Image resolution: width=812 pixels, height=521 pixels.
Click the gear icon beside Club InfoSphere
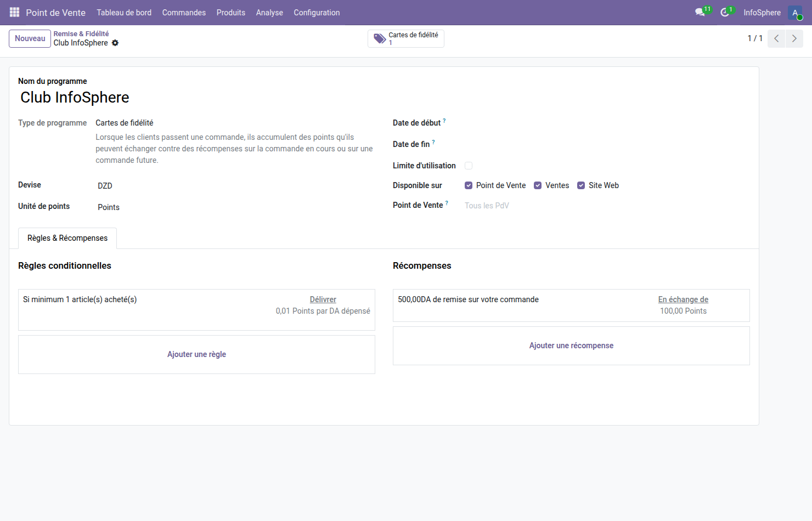pos(115,43)
